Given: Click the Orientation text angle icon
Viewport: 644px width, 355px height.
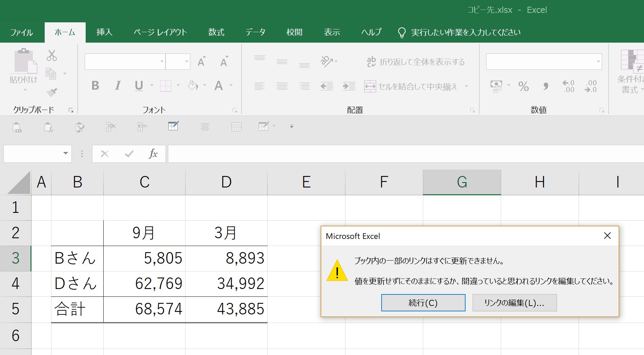Looking at the screenshot, I should (327, 61).
